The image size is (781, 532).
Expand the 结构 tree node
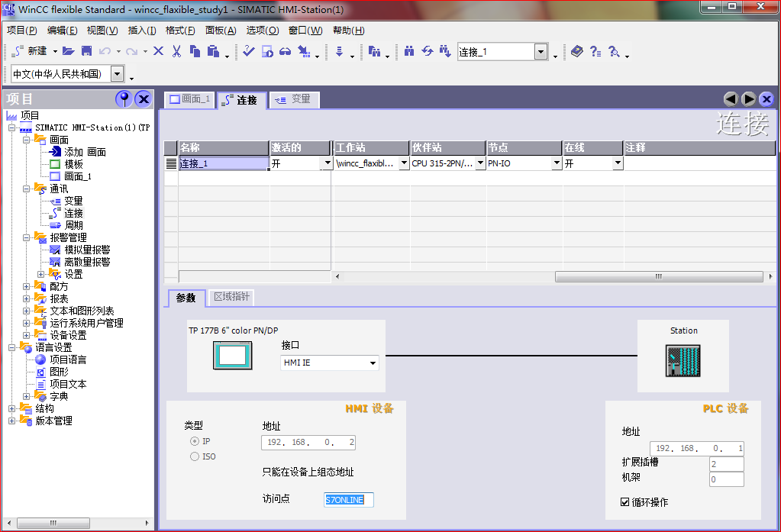click(x=12, y=408)
